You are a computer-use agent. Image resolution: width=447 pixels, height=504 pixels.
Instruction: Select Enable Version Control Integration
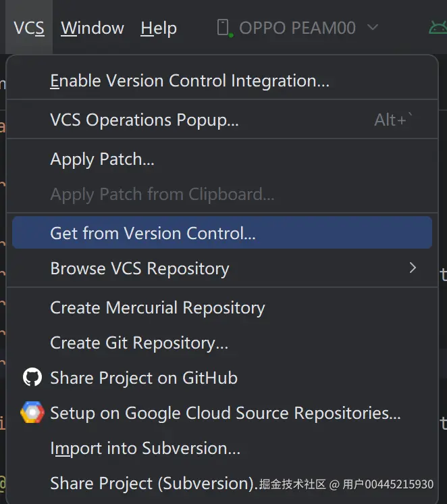(190, 81)
